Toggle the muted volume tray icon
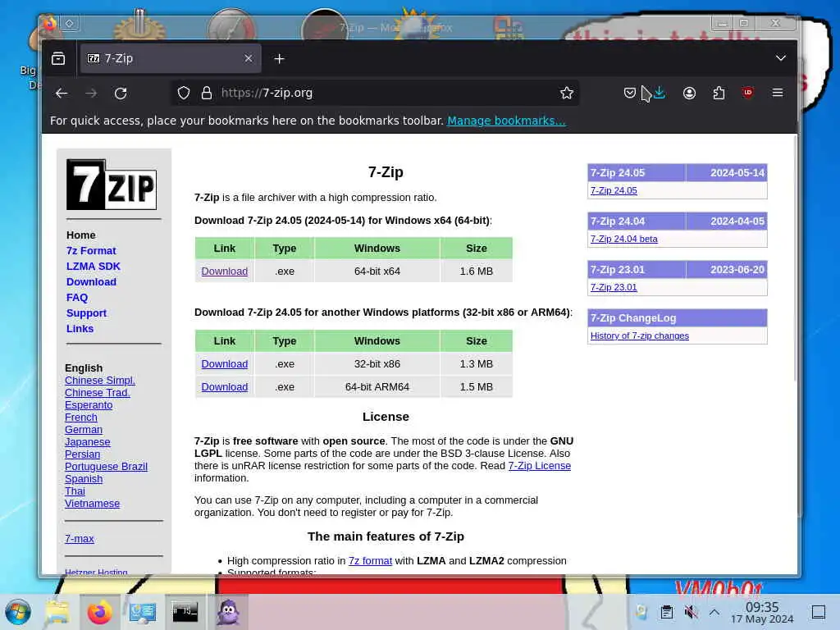This screenshot has width=840, height=630. click(x=691, y=612)
